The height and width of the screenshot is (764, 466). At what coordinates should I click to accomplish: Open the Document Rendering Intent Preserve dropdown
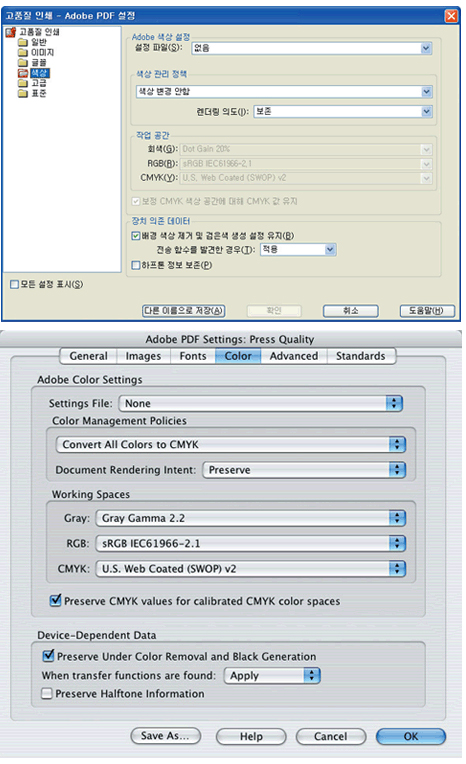tap(304, 470)
